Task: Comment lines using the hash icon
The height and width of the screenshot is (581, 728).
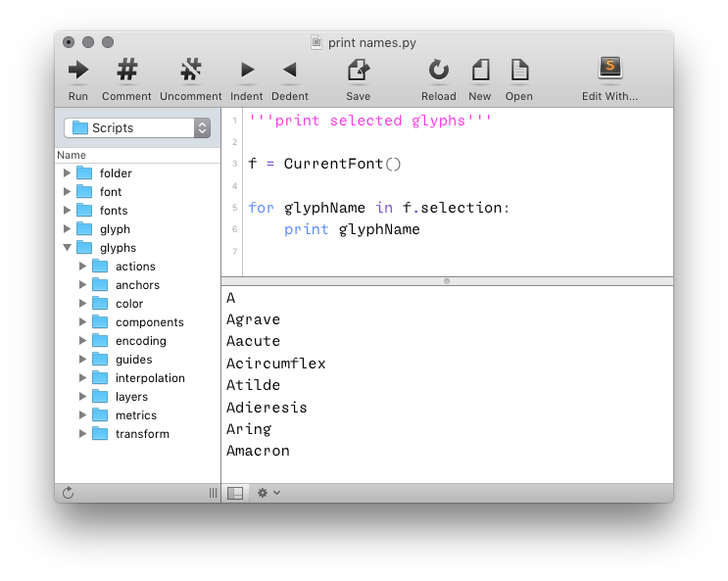Action: (x=126, y=70)
